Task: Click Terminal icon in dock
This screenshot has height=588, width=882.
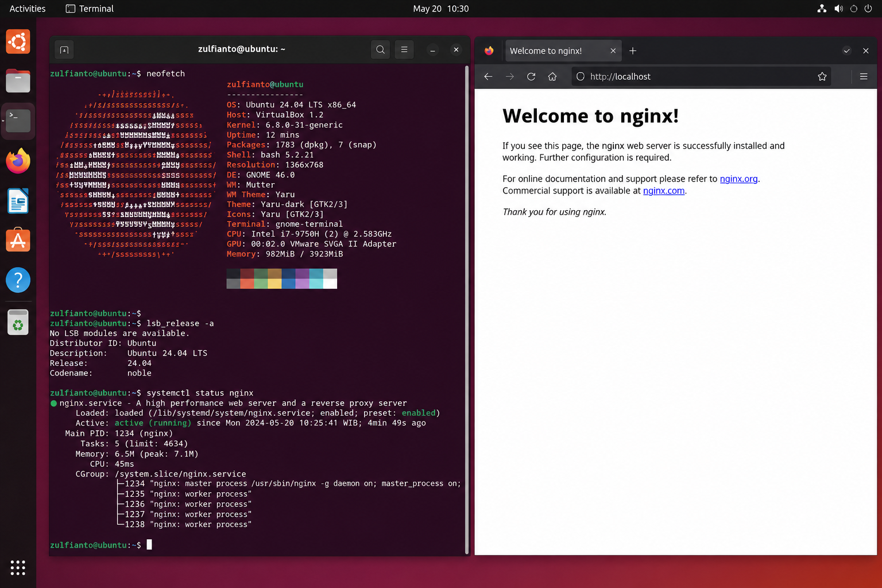Action: tap(18, 121)
